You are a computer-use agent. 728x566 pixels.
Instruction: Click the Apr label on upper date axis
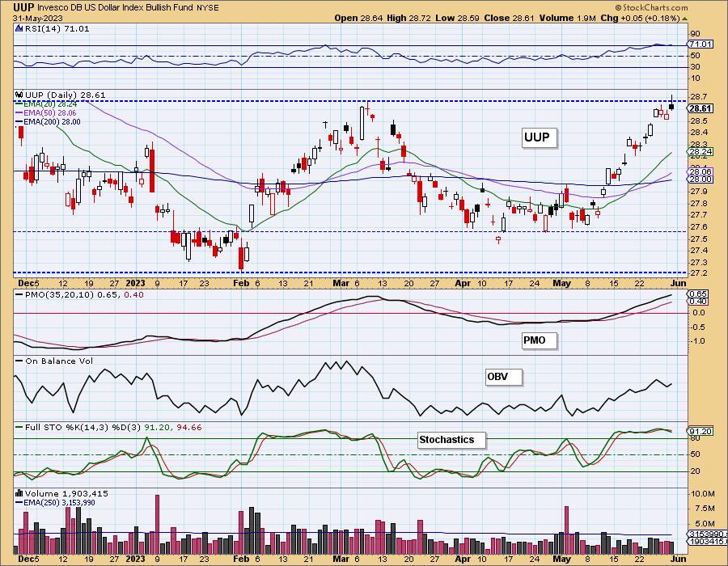tap(463, 283)
